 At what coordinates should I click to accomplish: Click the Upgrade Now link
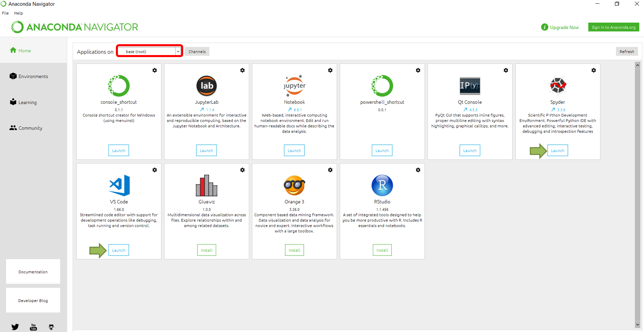click(564, 27)
